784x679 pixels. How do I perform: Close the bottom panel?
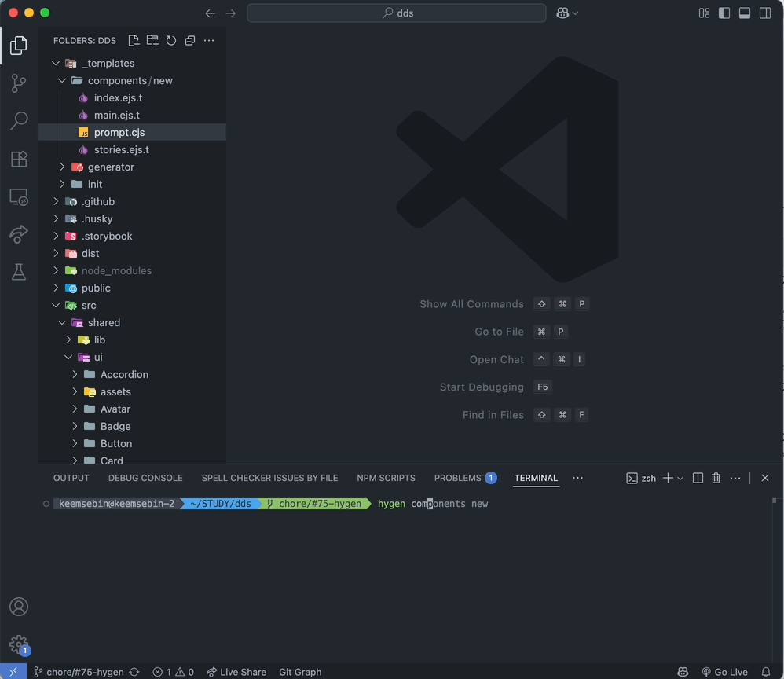[x=764, y=478]
